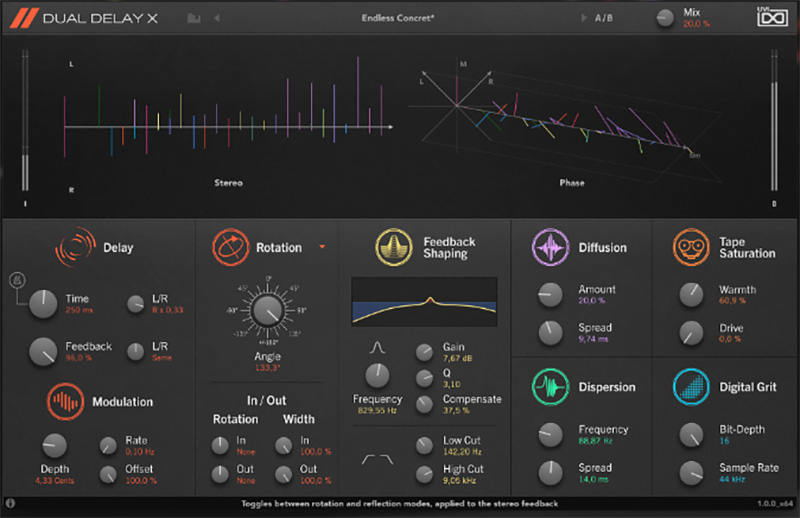
Task: Click the Mix value 20.0 %
Action: [696, 24]
